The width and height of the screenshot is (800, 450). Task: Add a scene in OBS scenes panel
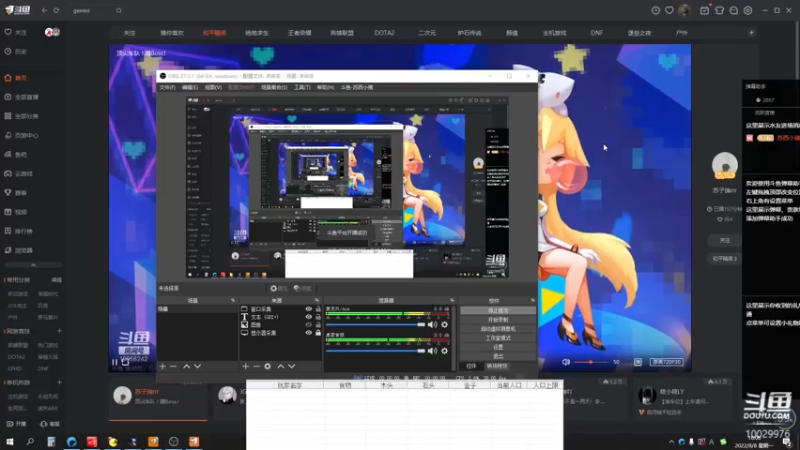[x=162, y=366]
